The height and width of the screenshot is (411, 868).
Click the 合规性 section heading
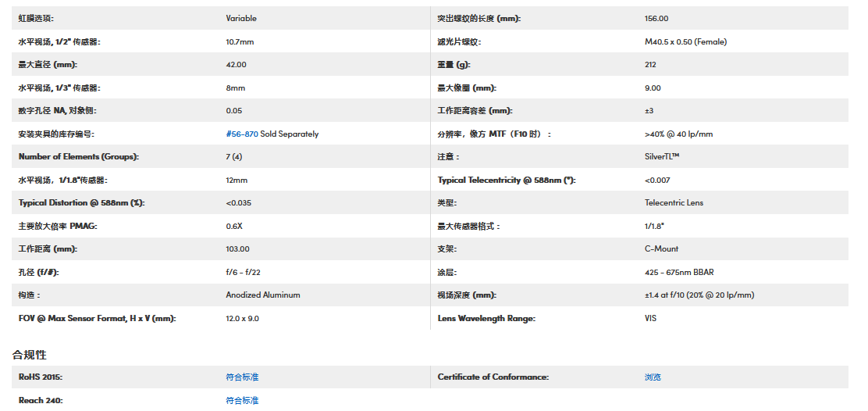coord(30,355)
